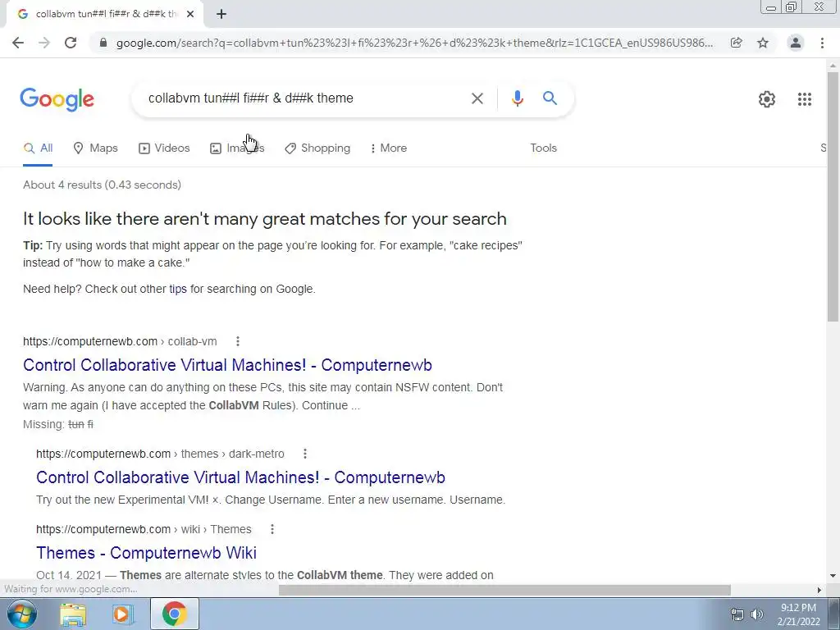Clear the search box with the X icon
Image resolution: width=840 pixels, height=630 pixels.
477,98
